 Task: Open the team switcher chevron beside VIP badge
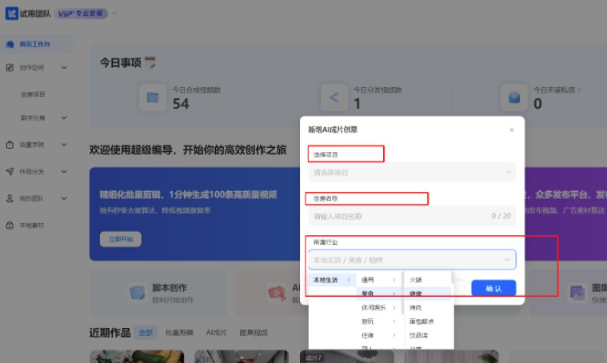tap(114, 14)
